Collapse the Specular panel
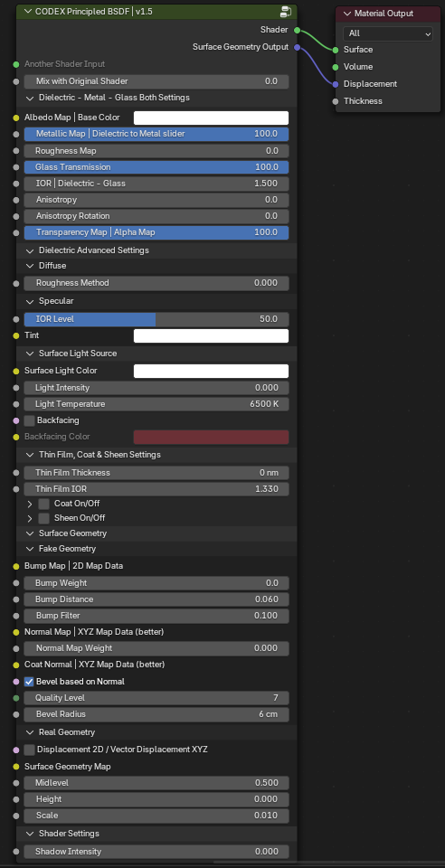This screenshot has height=868, width=445. pyautogui.click(x=29, y=302)
